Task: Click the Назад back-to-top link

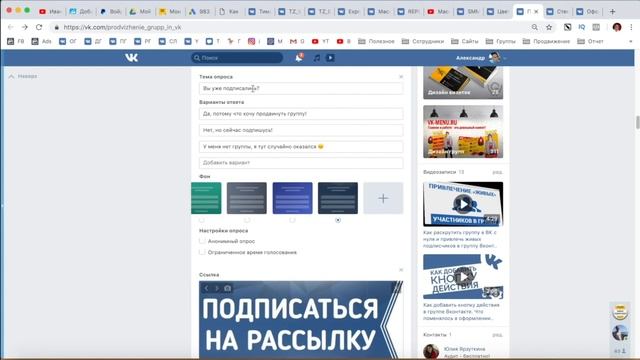Action: (x=23, y=76)
